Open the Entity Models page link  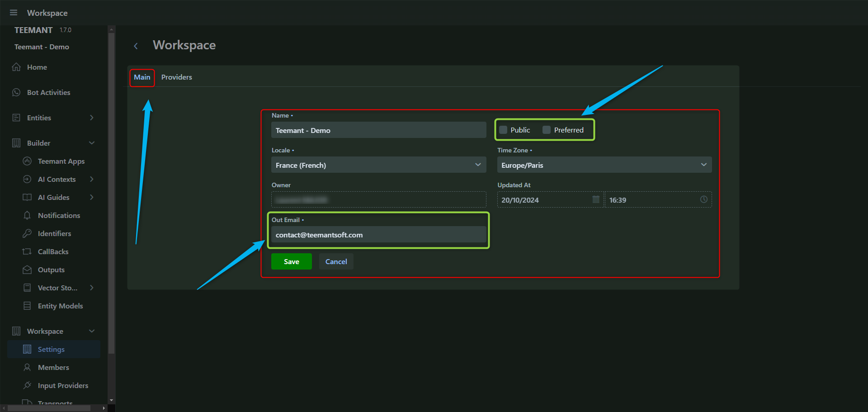(60, 306)
